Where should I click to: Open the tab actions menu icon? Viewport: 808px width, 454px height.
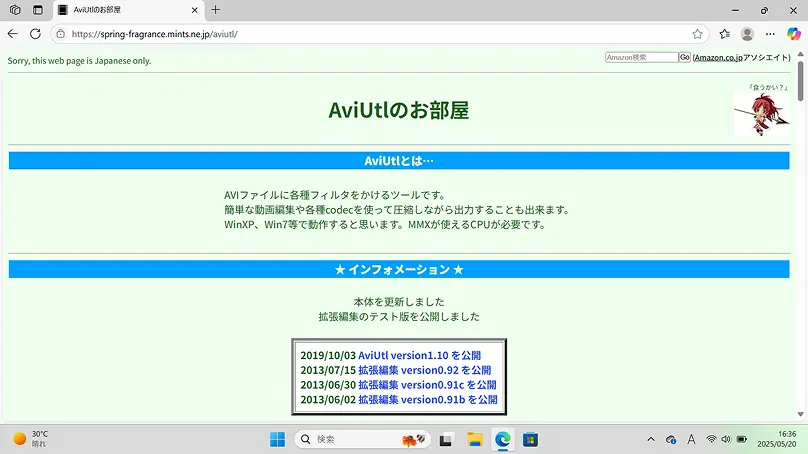pos(38,10)
